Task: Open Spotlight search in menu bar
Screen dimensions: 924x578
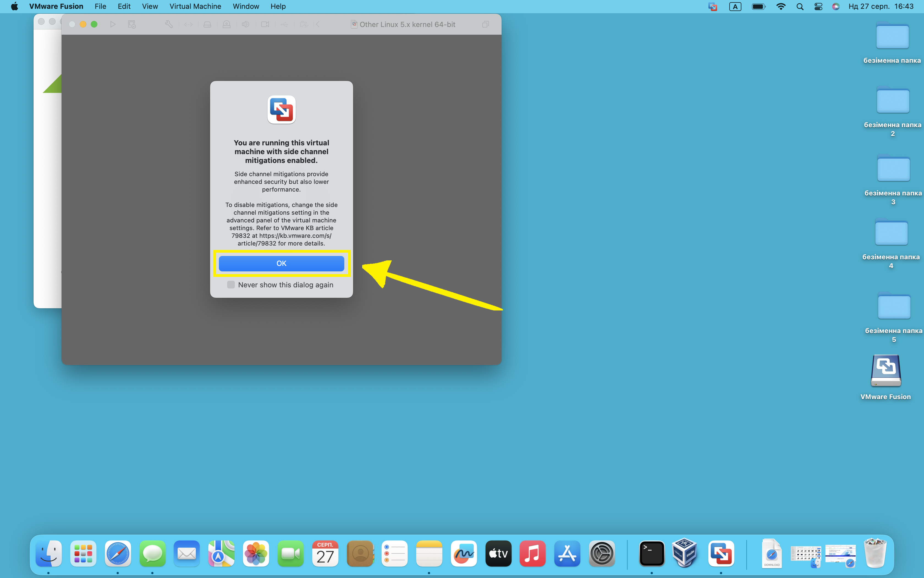Action: point(800,7)
